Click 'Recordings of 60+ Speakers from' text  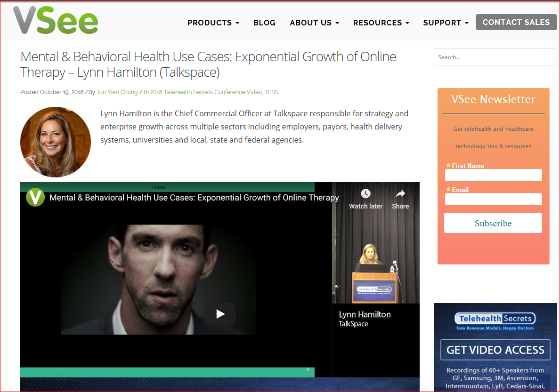(495, 370)
